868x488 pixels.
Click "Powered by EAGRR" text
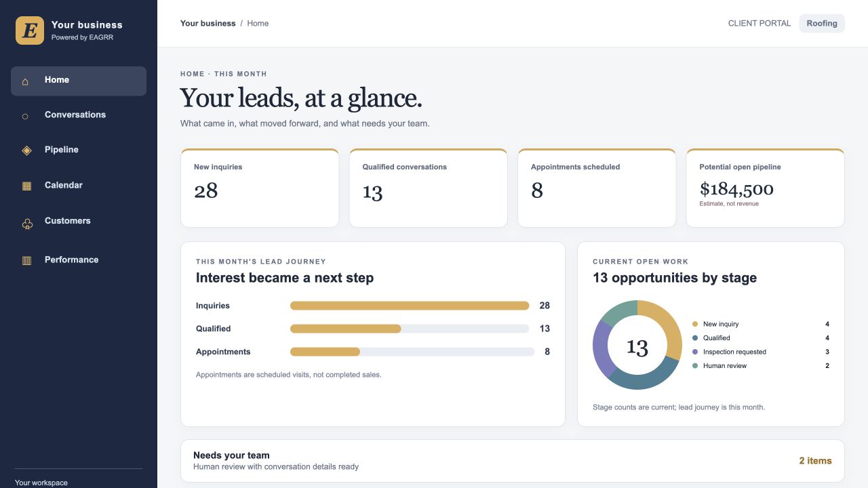[82, 37]
